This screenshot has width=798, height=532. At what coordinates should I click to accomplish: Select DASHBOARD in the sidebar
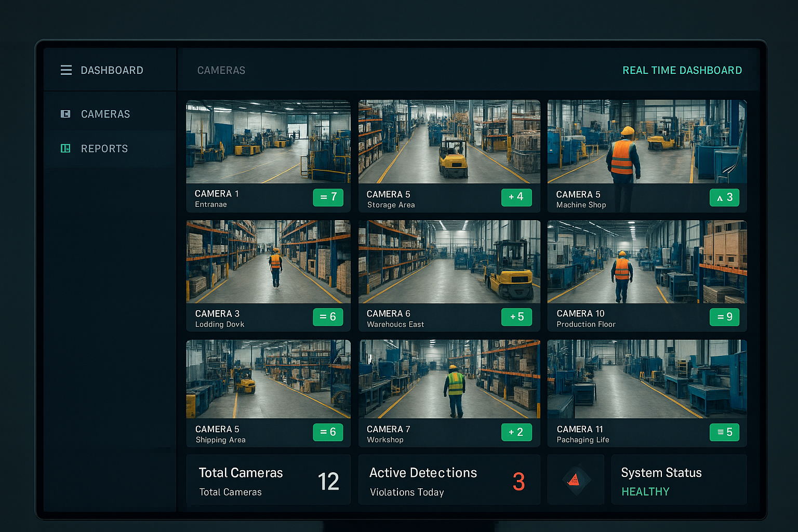112,70
